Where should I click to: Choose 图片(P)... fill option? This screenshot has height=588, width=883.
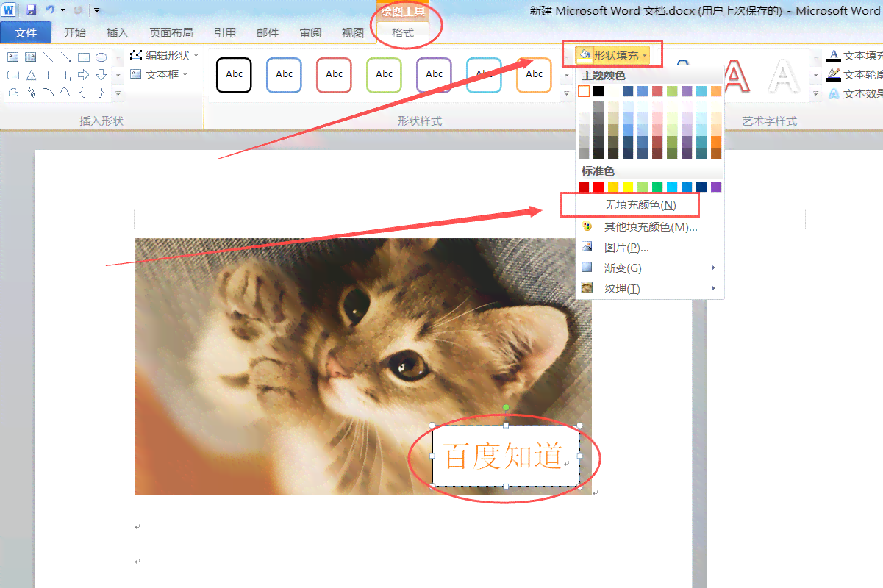pos(649,248)
